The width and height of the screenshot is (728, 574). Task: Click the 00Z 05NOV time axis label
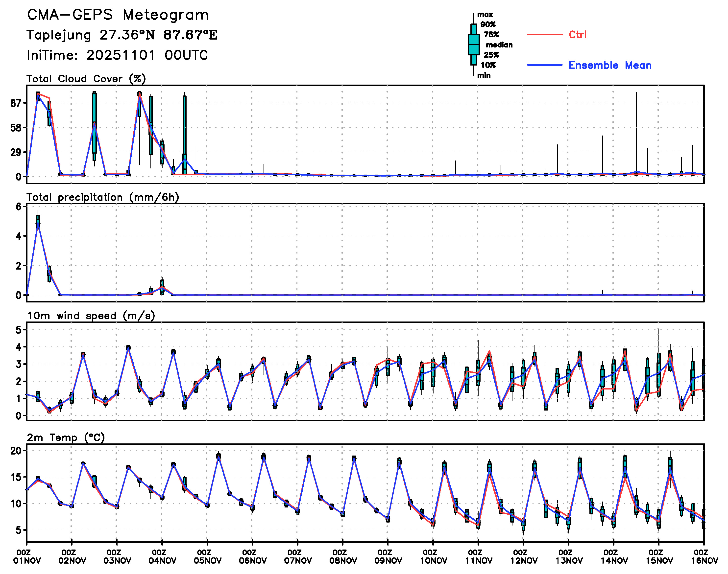tap(207, 556)
